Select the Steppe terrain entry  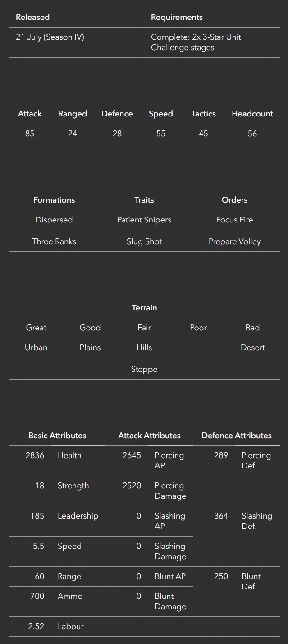coord(144,369)
